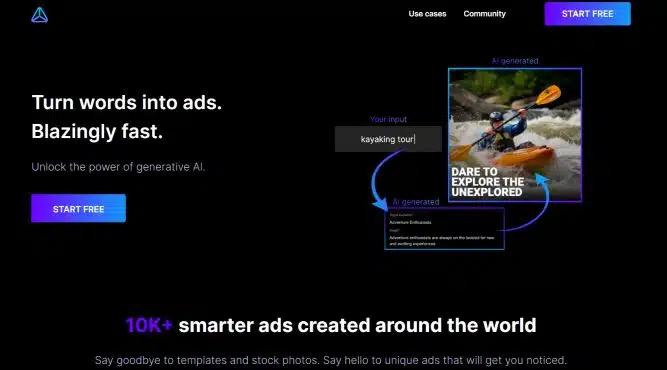The width and height of the screenshot is (667, 370).
Task: Click 'DARE TO EXPLORE THE UNEXPLORED' ad caption
Action: click(487, 182)
